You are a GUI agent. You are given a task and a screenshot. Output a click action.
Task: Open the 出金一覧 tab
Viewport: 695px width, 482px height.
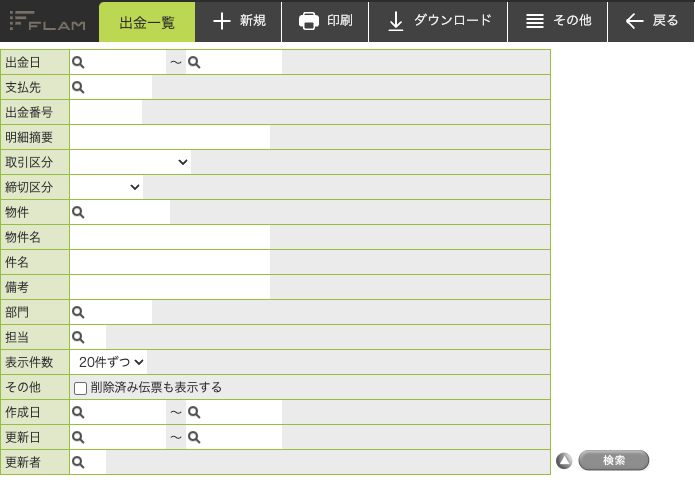147,22
